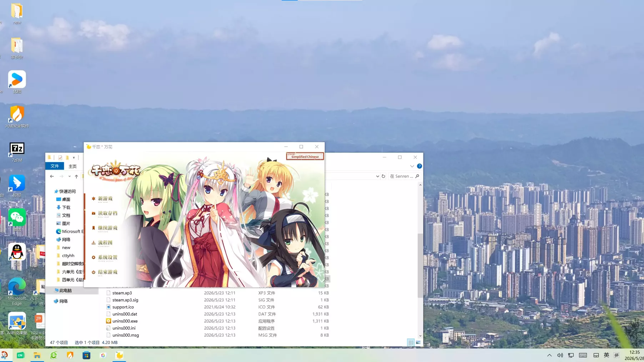
Task: Open the 读取存档 load save menu
Action: coord(104,213)
